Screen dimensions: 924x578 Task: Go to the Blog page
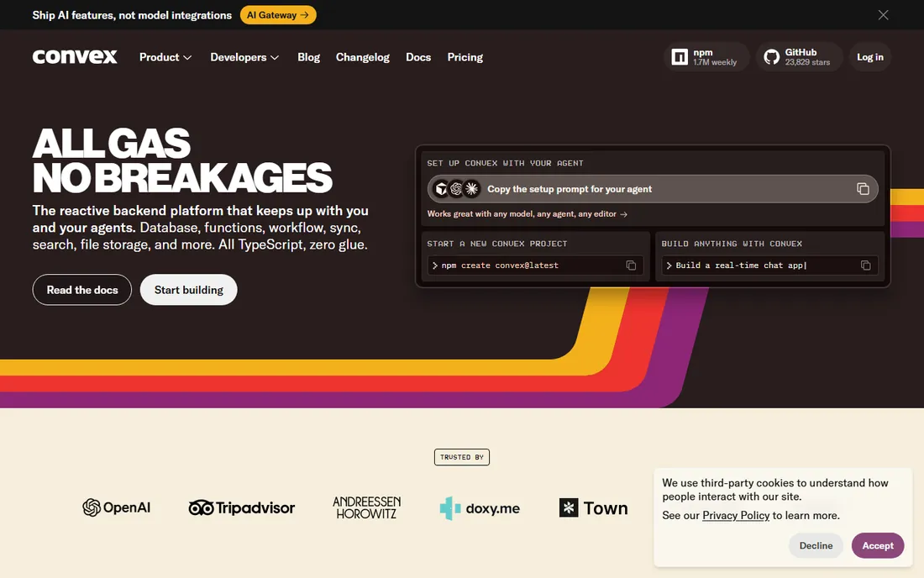[x=308, y=57]
